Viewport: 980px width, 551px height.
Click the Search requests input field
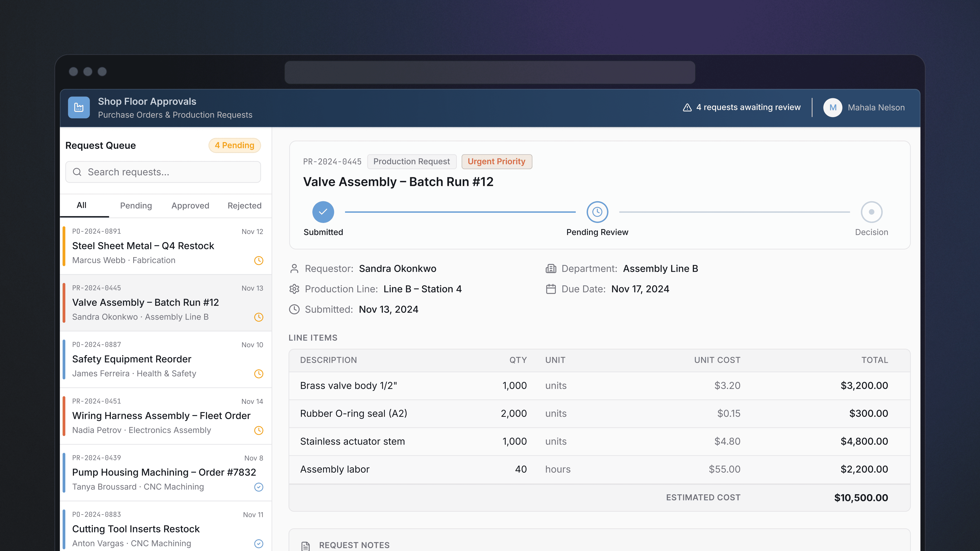click(x=163, y=172)
